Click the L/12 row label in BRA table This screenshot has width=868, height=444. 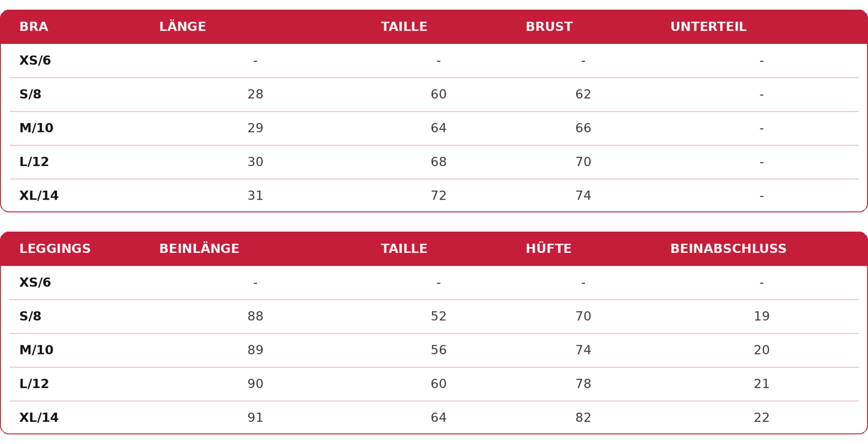tap(34, 162)
